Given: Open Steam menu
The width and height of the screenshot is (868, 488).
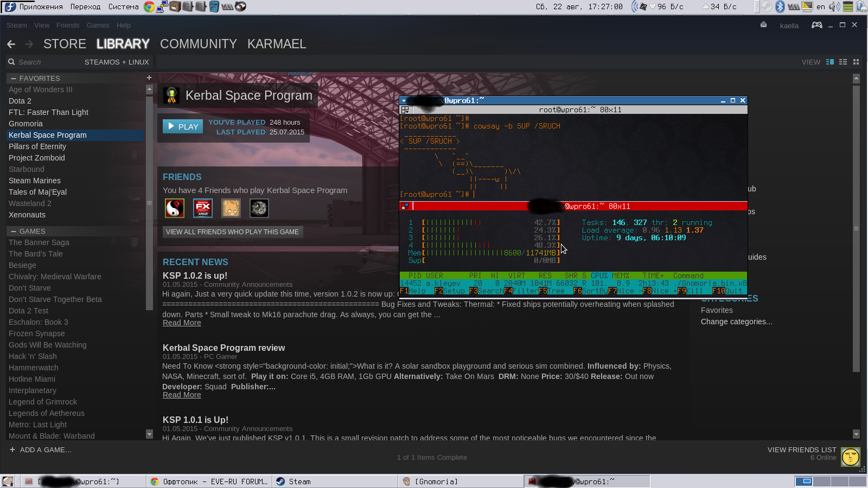Looking at the screenshot, I should (x=16, y=25).
